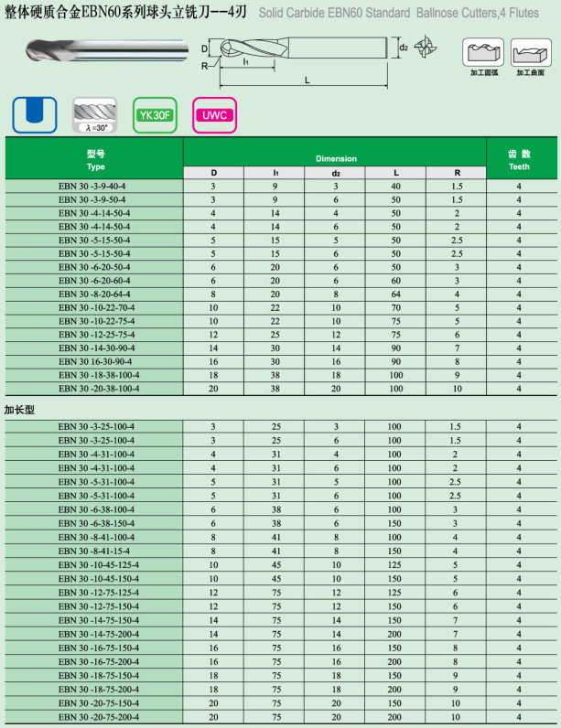561x728 pixels.
Task: Click the English title Solid Carbide EBN60 Standard
Action: coord(334,13)
